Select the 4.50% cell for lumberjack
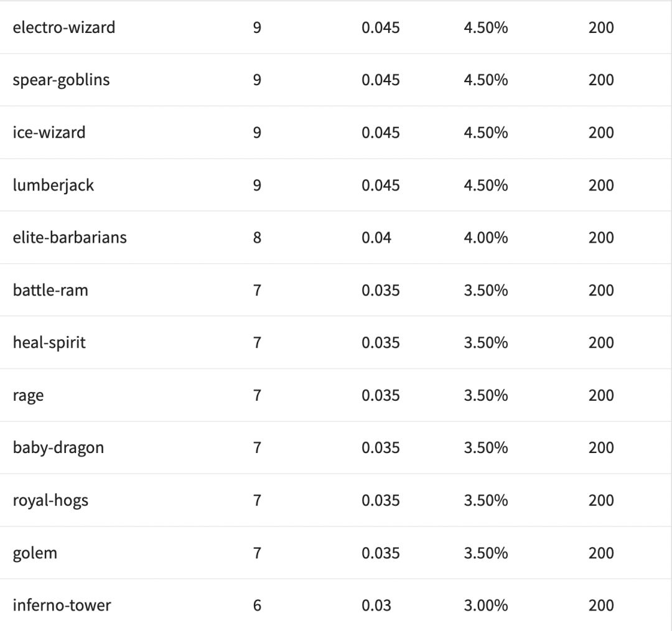672x631 pixels. point(485,185)
